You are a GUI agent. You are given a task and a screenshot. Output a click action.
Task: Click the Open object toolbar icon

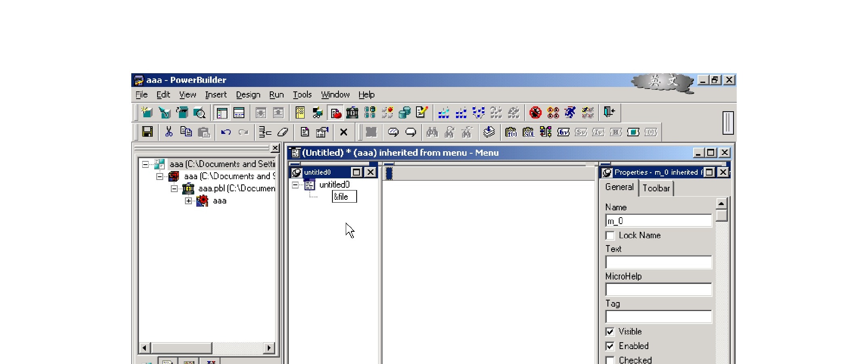(x=182, y=112)
